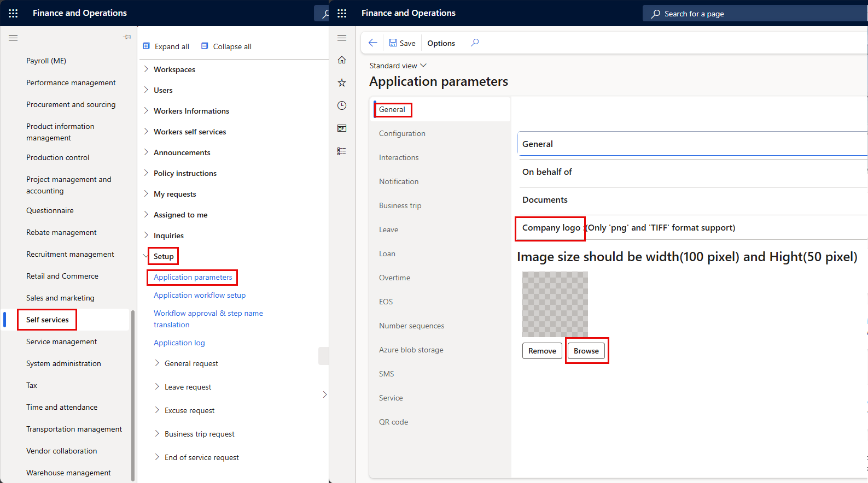The height and width of the screenshot is (483, 868).
Task: Open Modules list icon in sidebar
Action: point(342,151)
